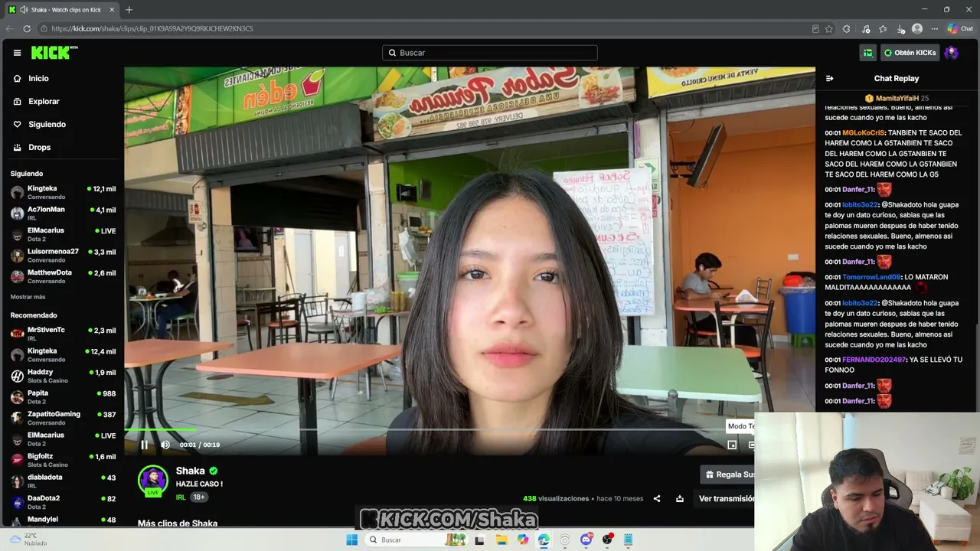Click Obtén KICKs button
This screenshot has height=551, width=980.
click(x=910, y=53)
